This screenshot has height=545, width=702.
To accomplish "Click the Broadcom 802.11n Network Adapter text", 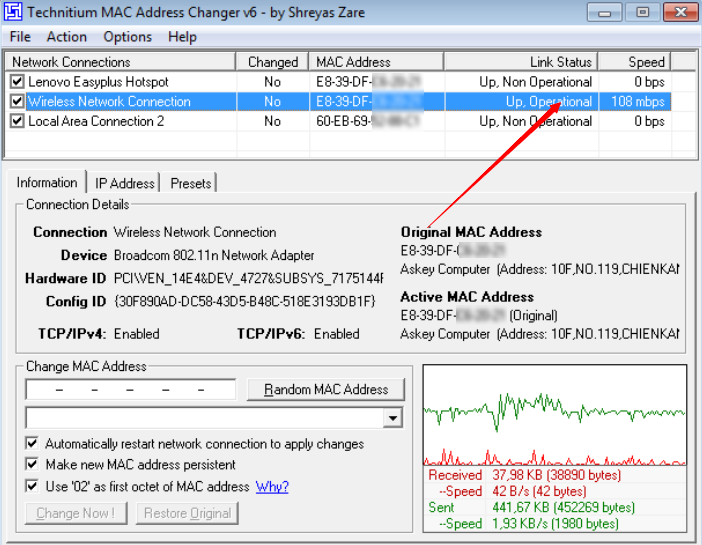I will [214, 255].
